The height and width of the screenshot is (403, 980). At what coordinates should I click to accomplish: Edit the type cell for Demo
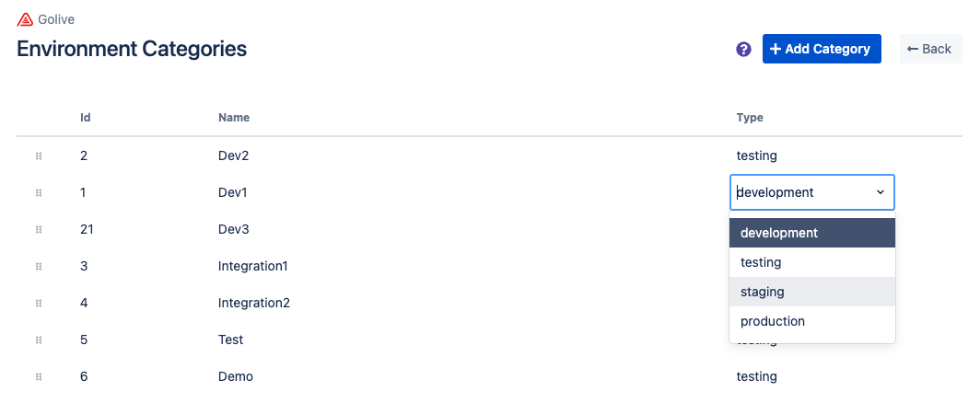coord(757,377)
